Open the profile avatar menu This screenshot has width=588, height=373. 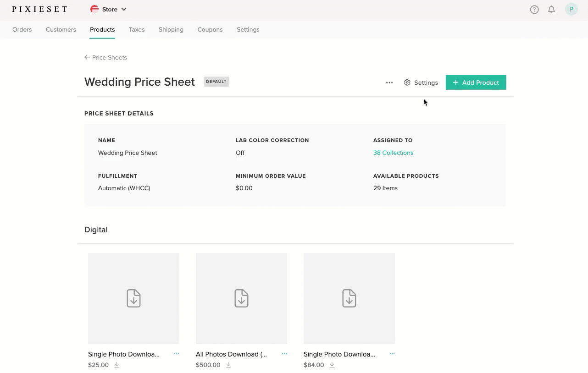571,9
